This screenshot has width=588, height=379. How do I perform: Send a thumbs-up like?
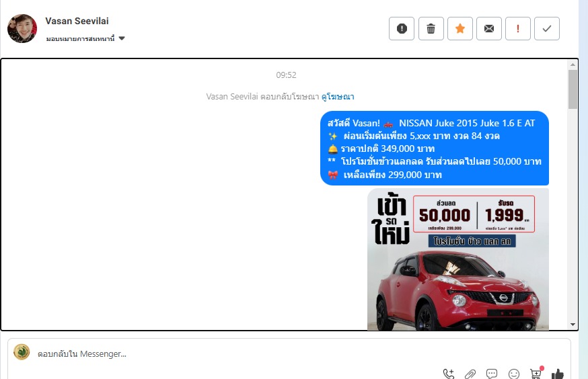(558, 374)
